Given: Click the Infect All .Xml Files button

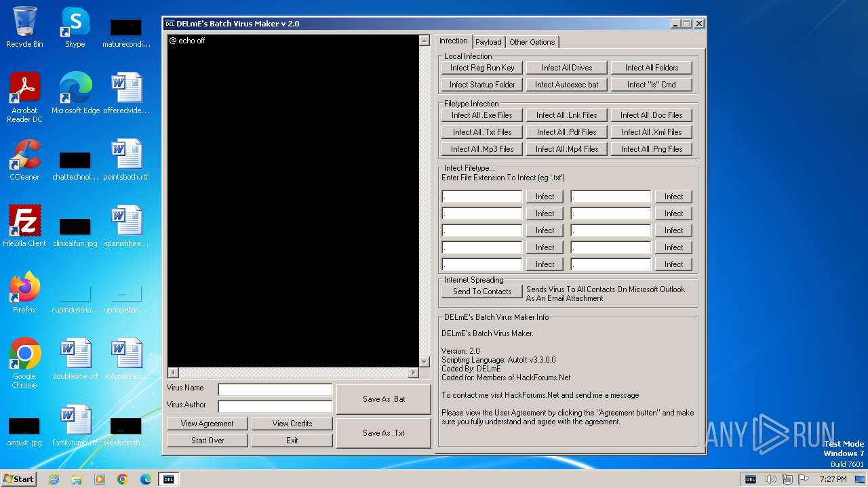Looking at the screenshot, I should 652,132.
